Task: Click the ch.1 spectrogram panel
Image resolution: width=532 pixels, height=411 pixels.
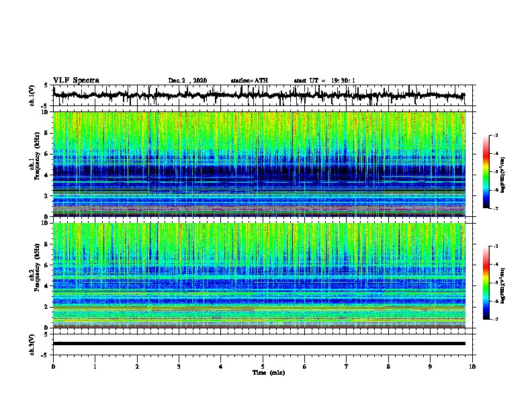Action: (x=259, y=164)
